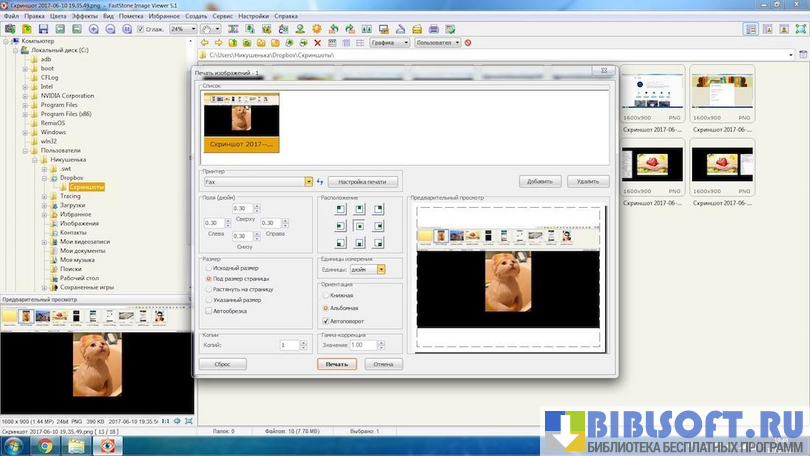Click the refresh printer list icon
The height and width of the screenshot is (456, 810).
coord(321,182)
